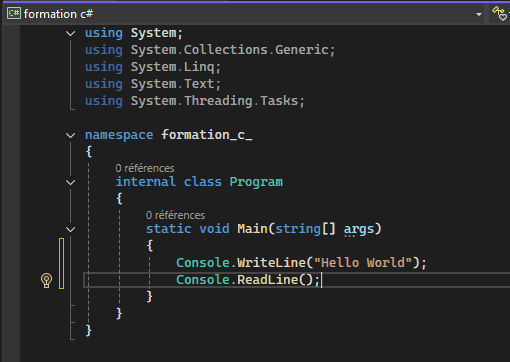Collapse the static void Main method
The height and width of the screenshot is (362, 510).
(70, 229)
